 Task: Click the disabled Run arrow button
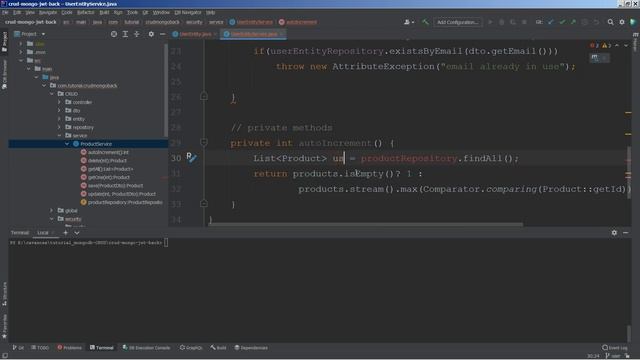point(490,22)
